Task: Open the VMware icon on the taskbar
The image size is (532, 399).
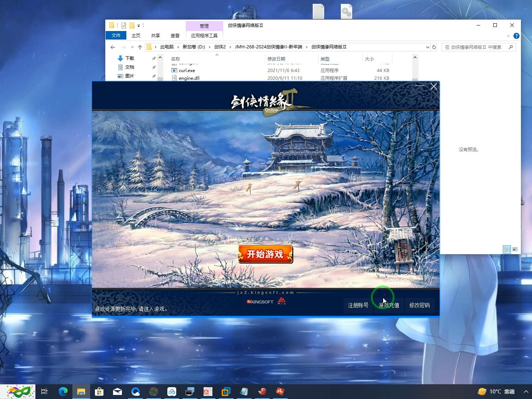Action: (226, 392)
